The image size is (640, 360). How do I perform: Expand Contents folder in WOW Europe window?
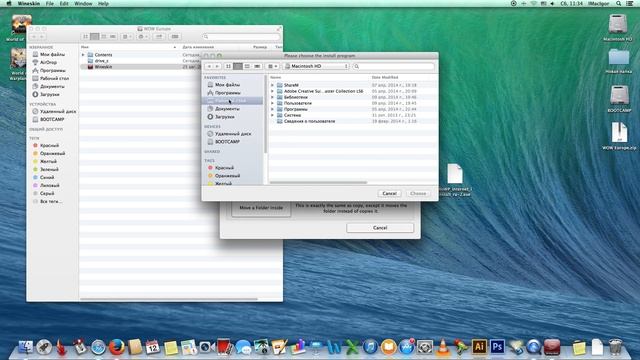[x=83, y=55]
